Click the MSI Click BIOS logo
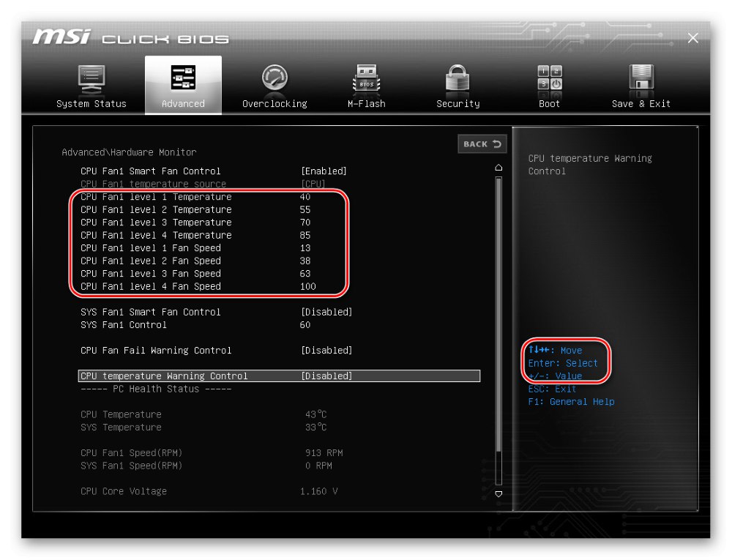Viewport: 732px width, 560px height. [131, 37]
